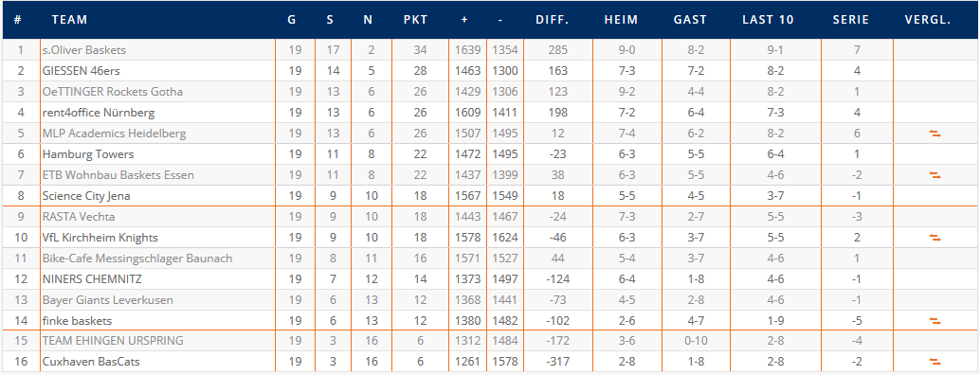Click comparison icon for ETB Wohnbau Baskets Essen
980x375 pixels.
935,175
